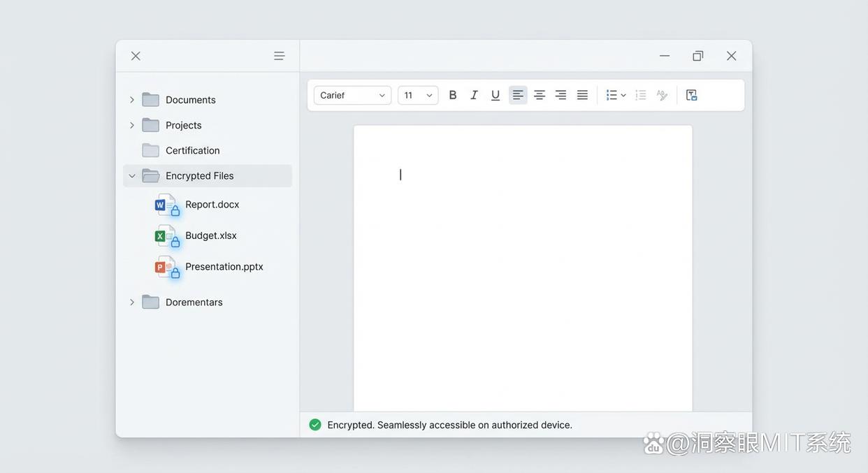Justify the paragraph text
Viewport: 868px width, 473px height.
click(582, 95)
